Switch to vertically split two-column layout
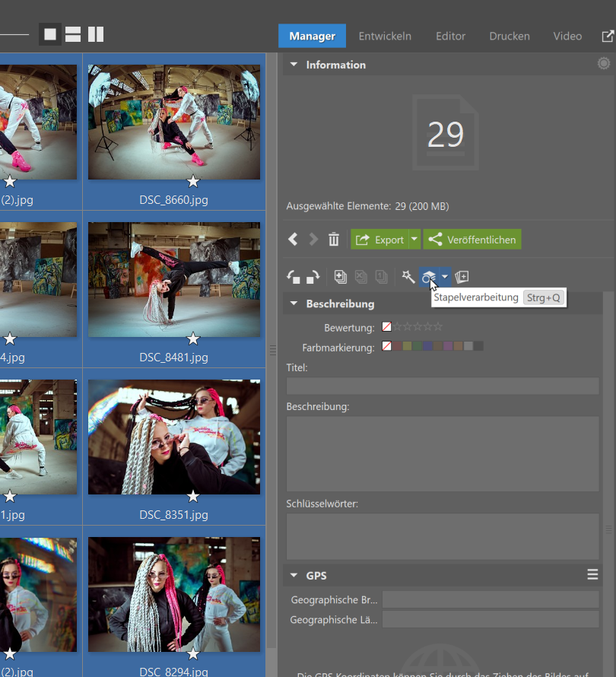Screen dimensions: 616x677 95,34
